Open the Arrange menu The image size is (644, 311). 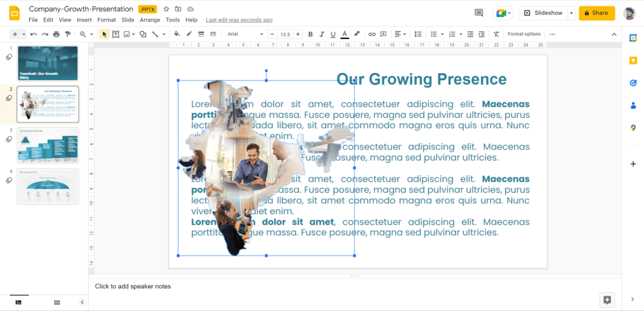pos(150,20)
